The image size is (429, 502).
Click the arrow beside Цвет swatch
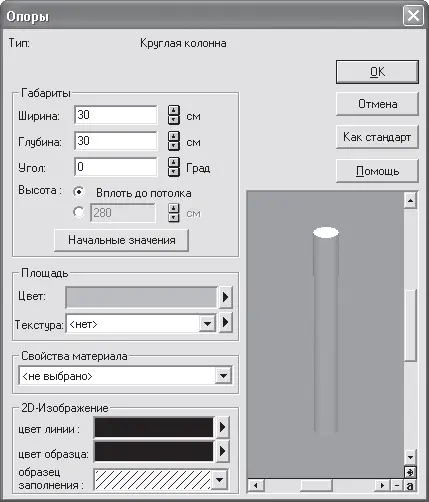pyautogui.click(x=225, y=297)
